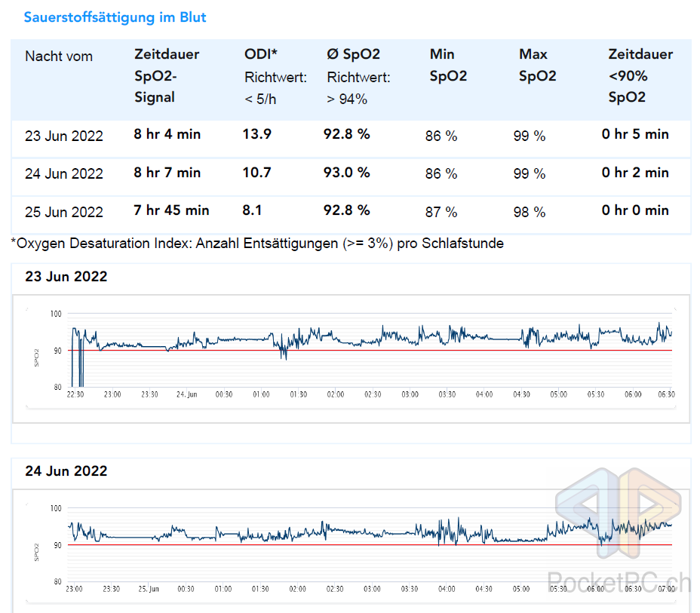Image resolution: width=700 pixels, height=613 pixels.
Task: Click the 24. Jun date marker on first chart
Action: pos(186,394)
